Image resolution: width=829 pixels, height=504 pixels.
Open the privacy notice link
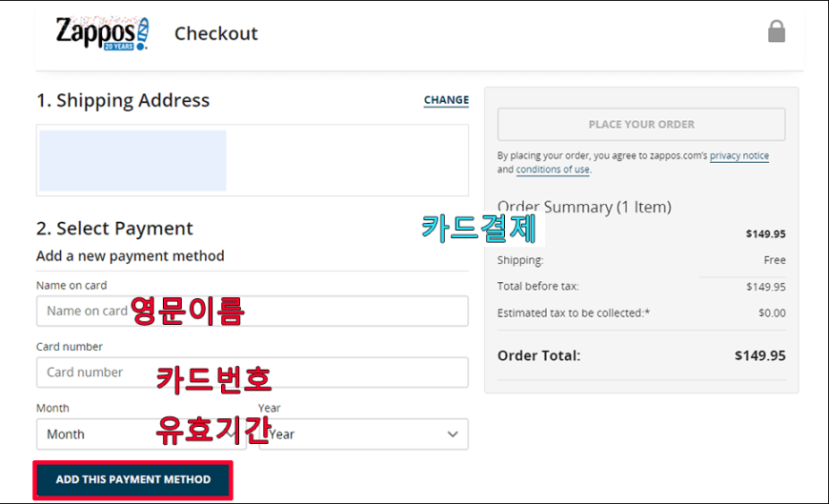pyautogui.click(x=739, y=155)
